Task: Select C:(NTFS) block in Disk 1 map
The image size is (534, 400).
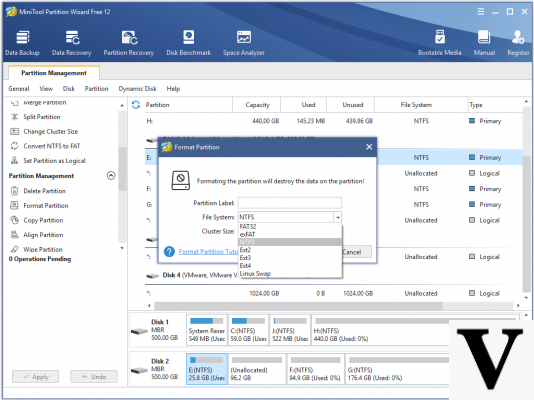Action: (x=248, y=330)
